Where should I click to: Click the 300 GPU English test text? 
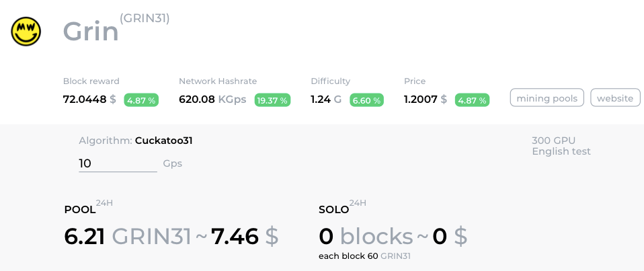point(561,146)
